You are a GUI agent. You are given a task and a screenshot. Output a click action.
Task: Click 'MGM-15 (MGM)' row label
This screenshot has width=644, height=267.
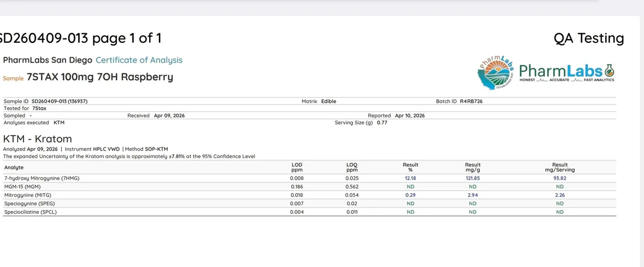[23, 187]
